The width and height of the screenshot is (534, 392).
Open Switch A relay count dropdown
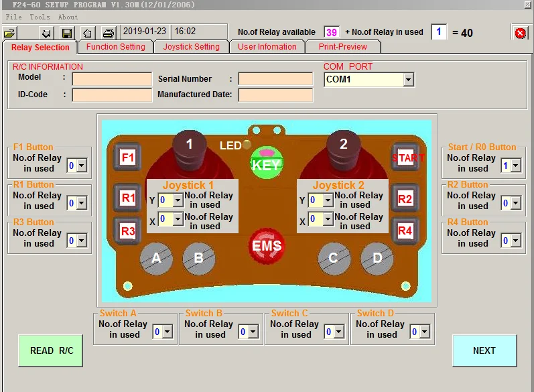click(x=168, y=332)
